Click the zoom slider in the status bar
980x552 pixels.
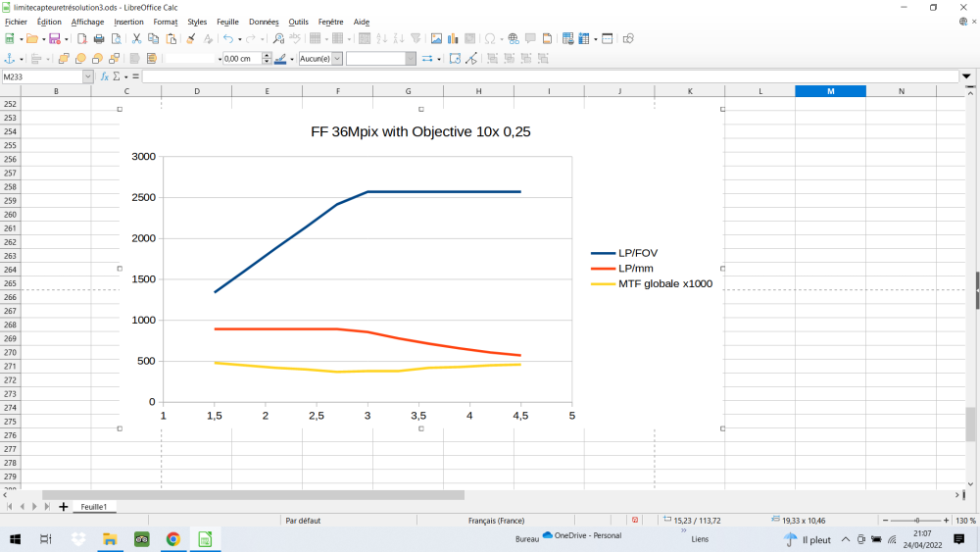916,521
